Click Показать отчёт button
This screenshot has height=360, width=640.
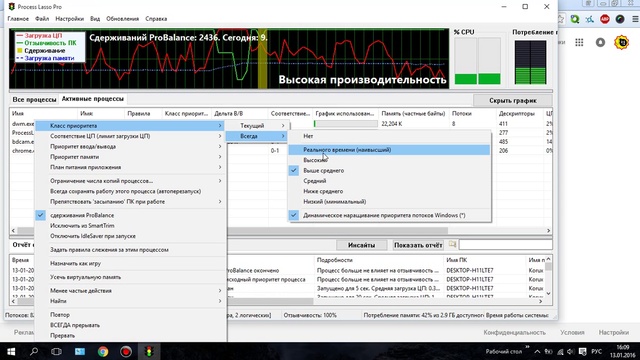click(x=418, y=245)
